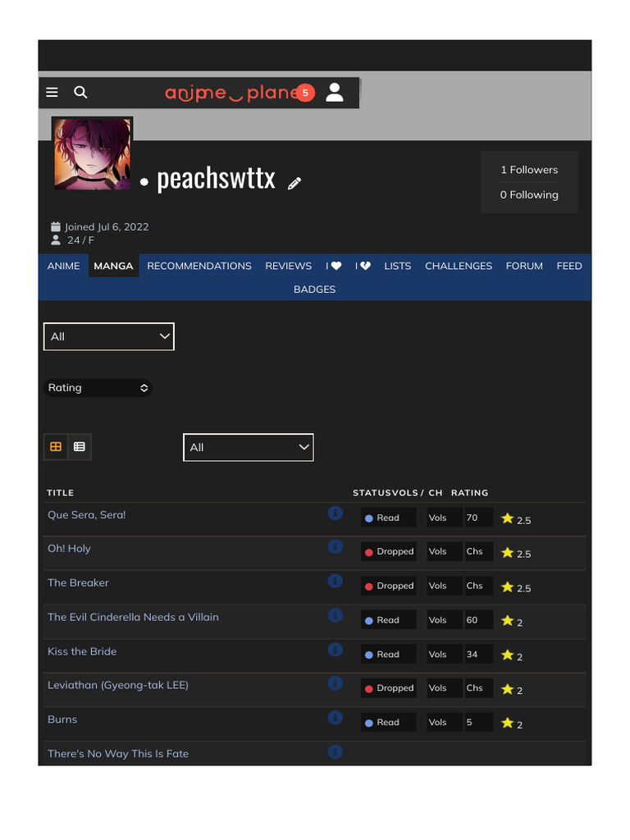Select the MANGA tab
Screen dimensions: 630x840
113,266
